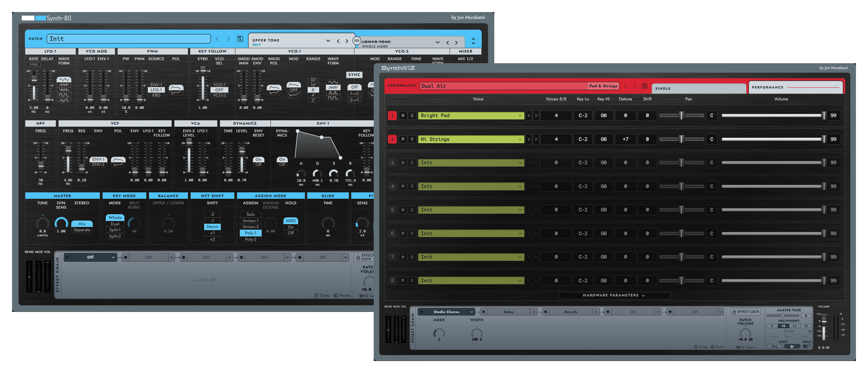Image resolution: width=868 pixels, height=373 pixels.
Task: Toggle Studio Chorus effect power button
Action: [x=421, y=312]
